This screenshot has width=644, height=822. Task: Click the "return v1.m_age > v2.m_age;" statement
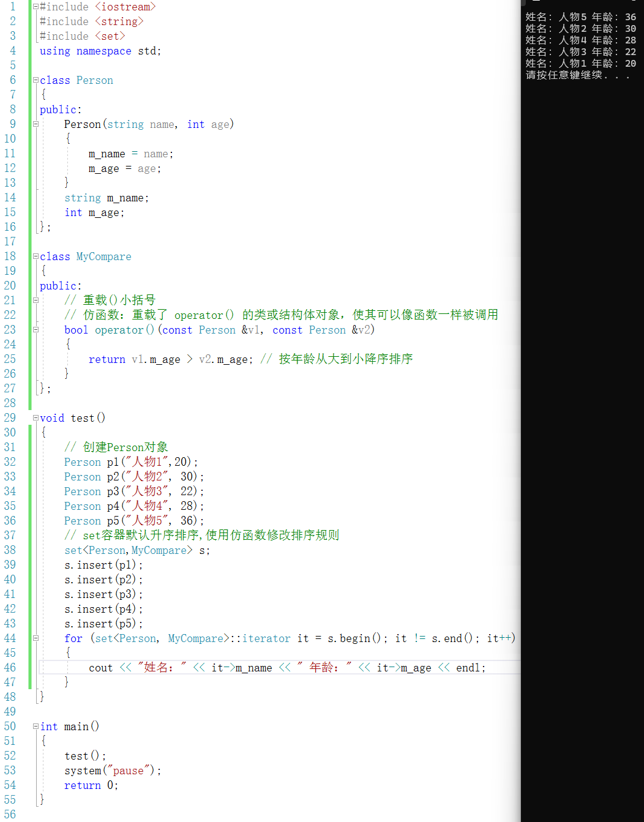tap(171, 359)
